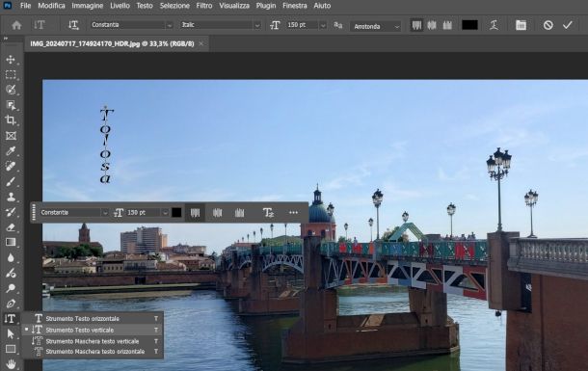Select the Gradient tool
Screen dimensions: 588x371
pyautogui.click(x=11, y=243)
